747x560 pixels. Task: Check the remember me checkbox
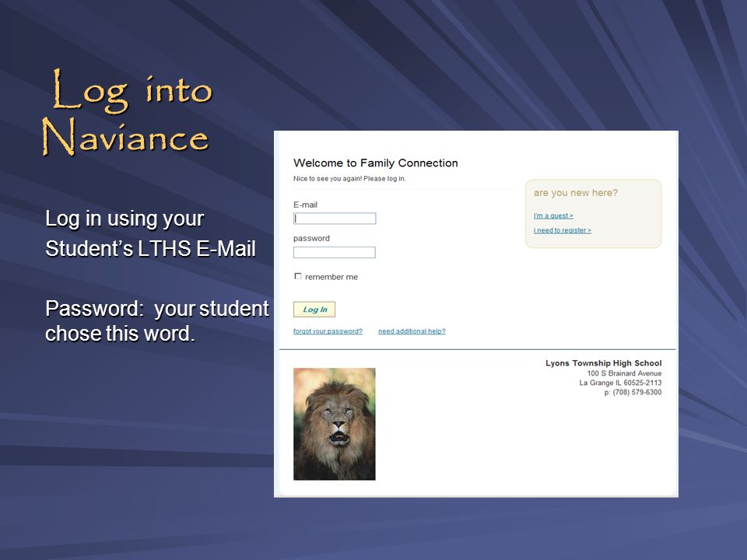298,276
